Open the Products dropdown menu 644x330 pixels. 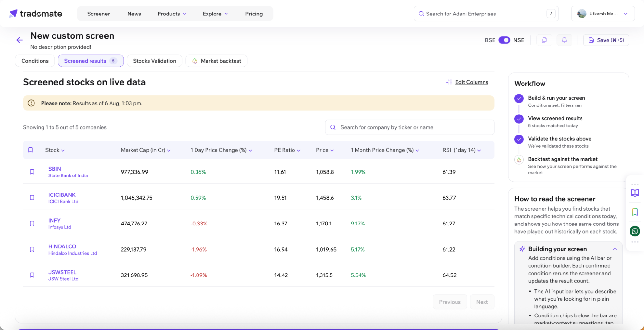(172, 14)
